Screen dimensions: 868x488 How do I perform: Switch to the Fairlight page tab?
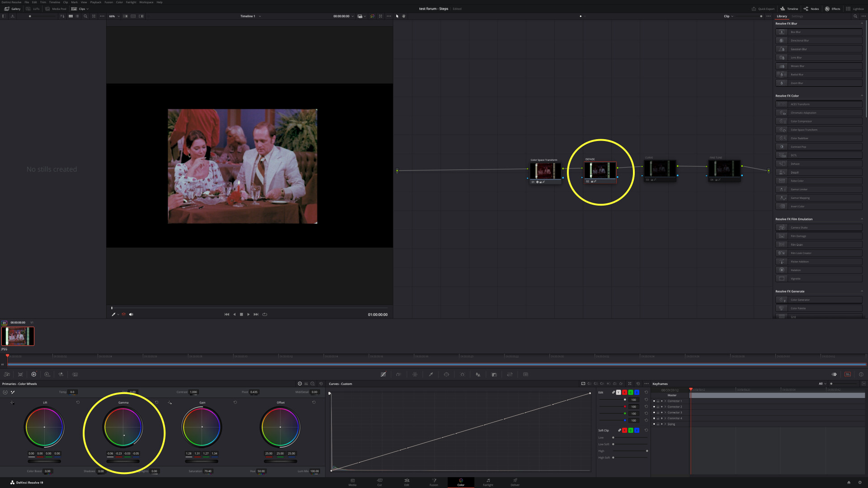(488, 482)
